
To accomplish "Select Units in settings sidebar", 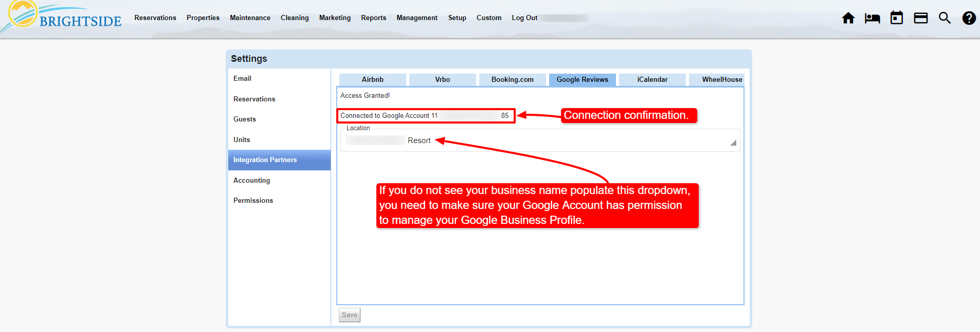I will click(279, 139).
